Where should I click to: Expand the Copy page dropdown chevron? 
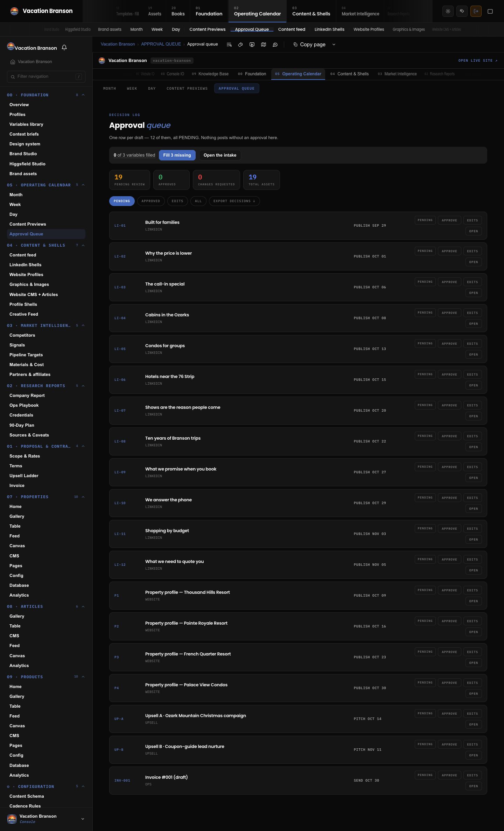334,44
